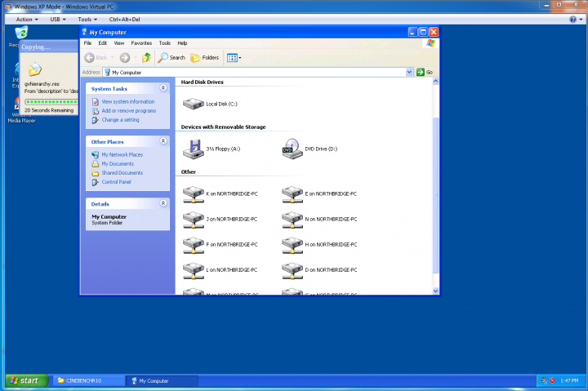Click scrollbar down arrow in My Computer
This screenshot has height=391, width=588.
click(x=435, y=291)
